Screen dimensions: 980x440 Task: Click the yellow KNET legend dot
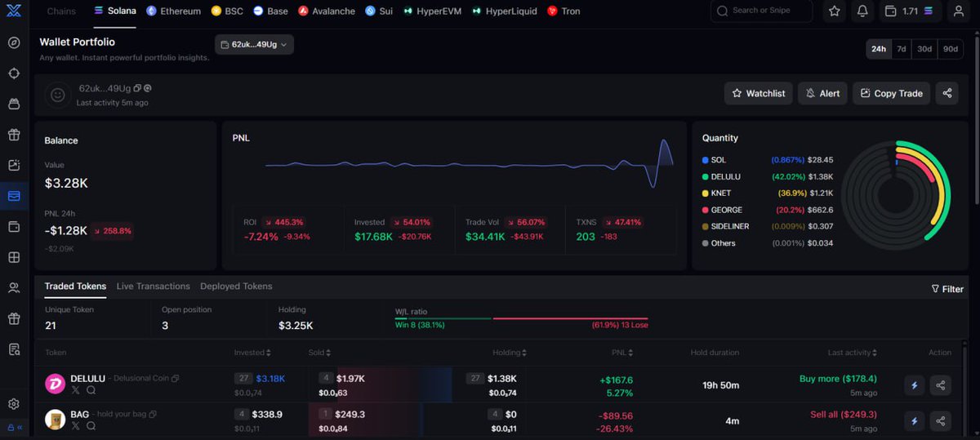[x=706, y=193]
